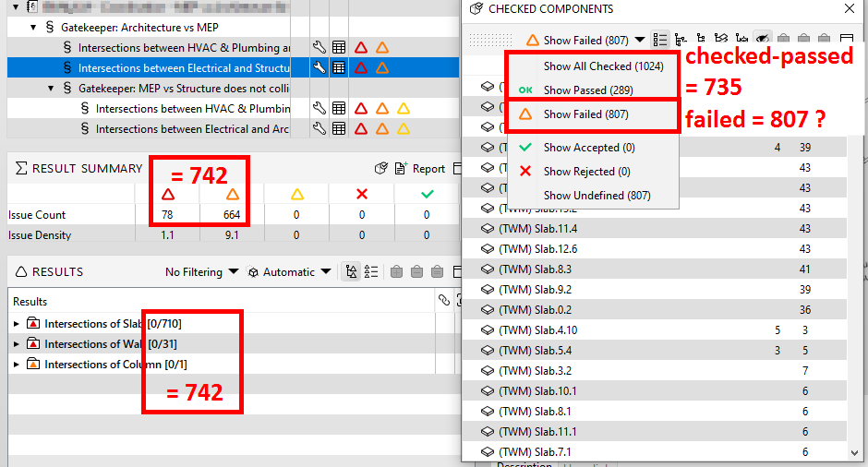
Task: Click remove-from-selection-basket icon in Results toolbar
Action: click(416, 271)
